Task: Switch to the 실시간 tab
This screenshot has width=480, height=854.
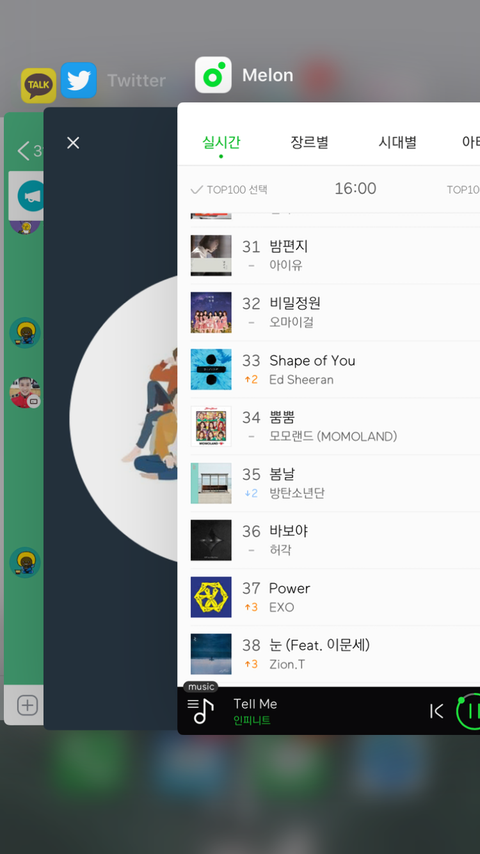Action: (x=221, y=143)
